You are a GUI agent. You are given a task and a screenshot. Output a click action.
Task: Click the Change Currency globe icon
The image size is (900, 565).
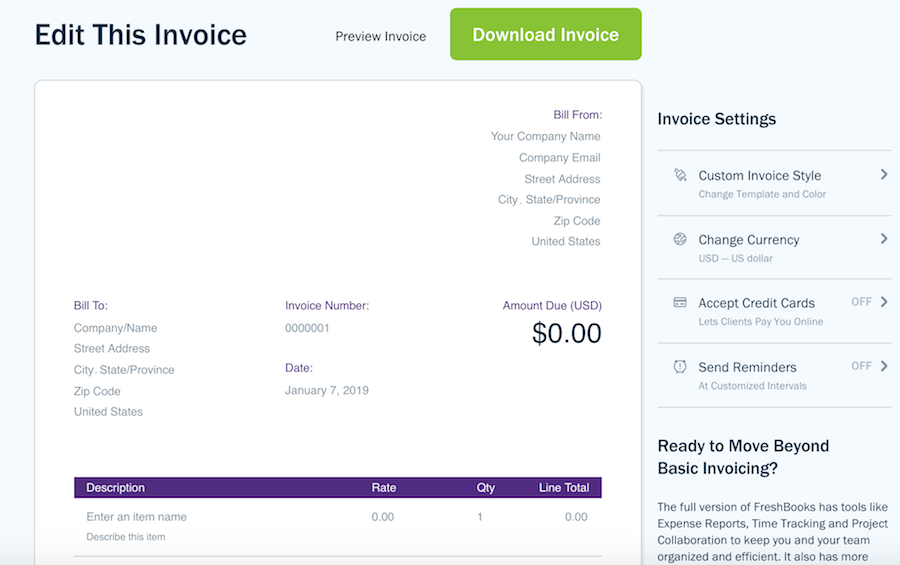point(680,239)
